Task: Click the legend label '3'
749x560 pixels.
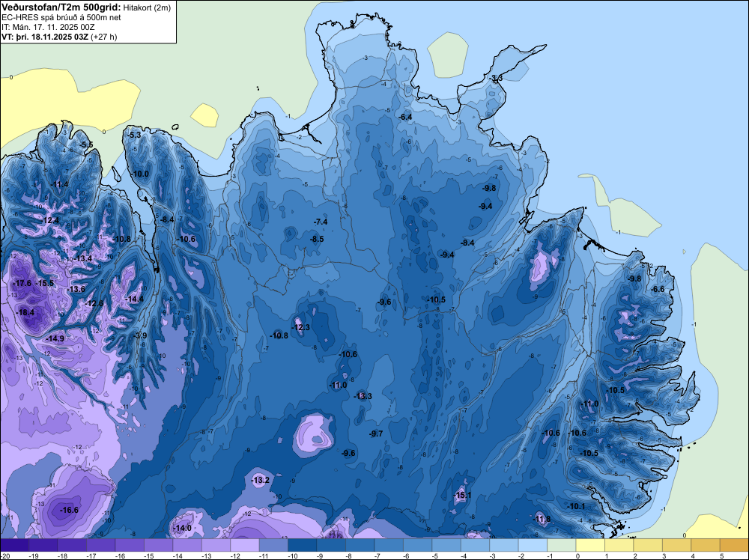Action: coord(664,556)
